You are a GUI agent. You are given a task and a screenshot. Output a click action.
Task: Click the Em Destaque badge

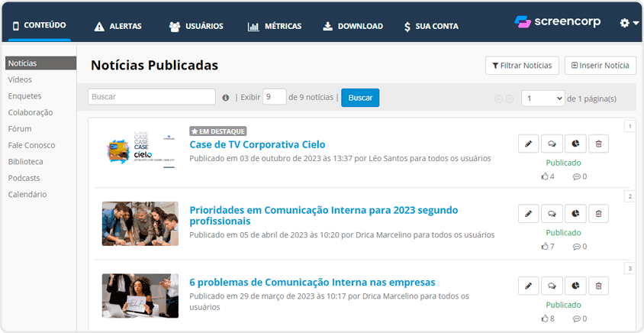pos(217,131)
